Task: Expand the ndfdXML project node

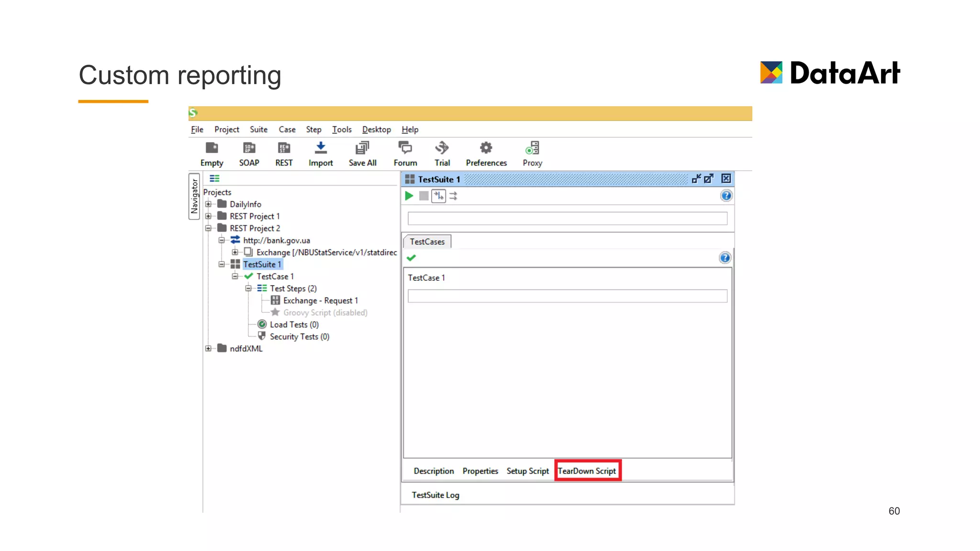Action: tap(208, 348)
